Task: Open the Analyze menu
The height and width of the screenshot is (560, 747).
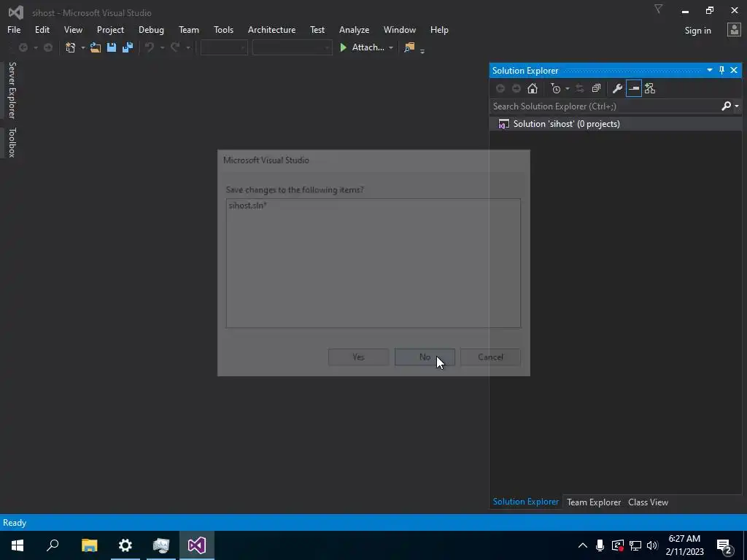Action: [354, 29]
